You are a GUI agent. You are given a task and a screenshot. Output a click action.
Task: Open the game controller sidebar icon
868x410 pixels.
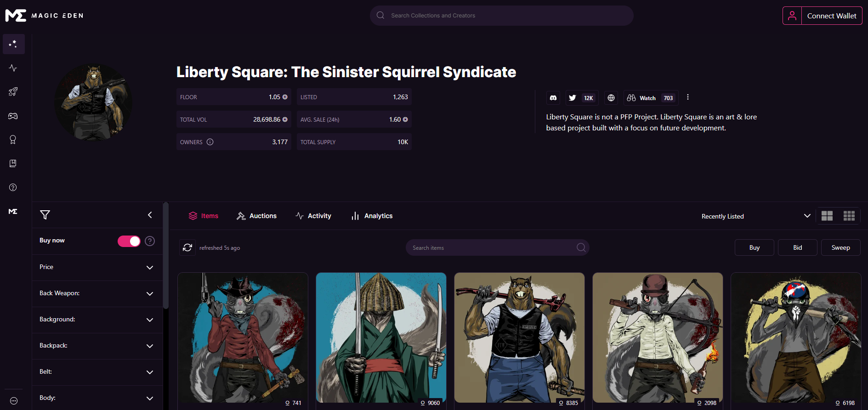[x=13, y=116]
